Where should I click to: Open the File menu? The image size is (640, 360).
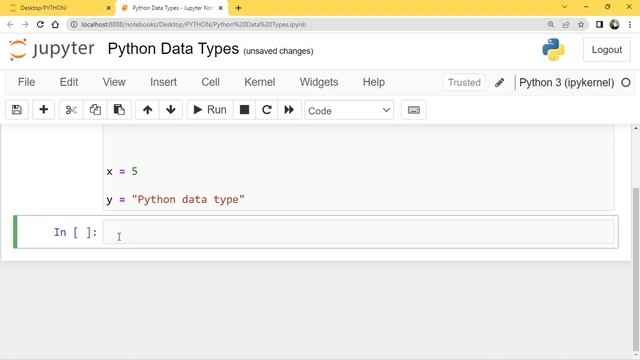(27, 82)
